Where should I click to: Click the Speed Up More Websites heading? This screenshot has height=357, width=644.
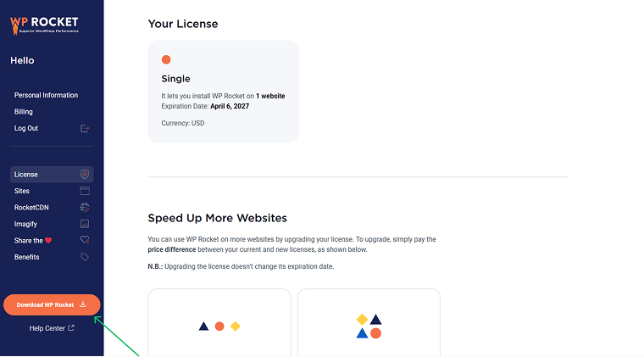pyautogui.click(x=217, y=218)
